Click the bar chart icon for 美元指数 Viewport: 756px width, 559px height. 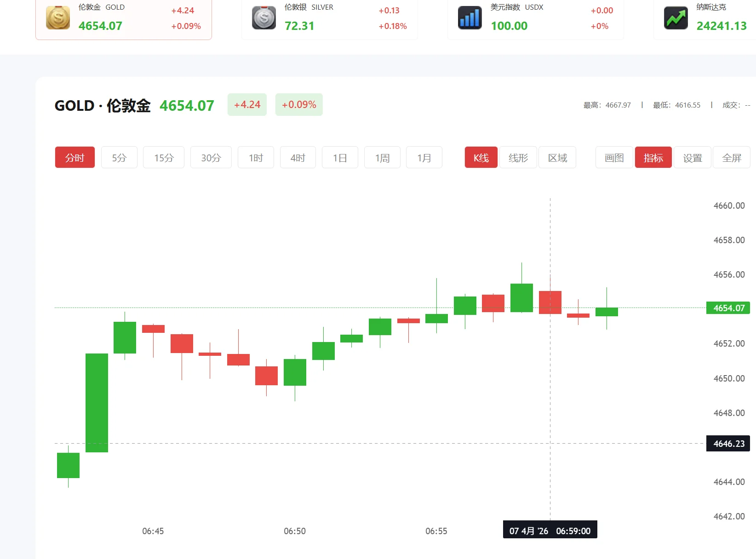469,17
